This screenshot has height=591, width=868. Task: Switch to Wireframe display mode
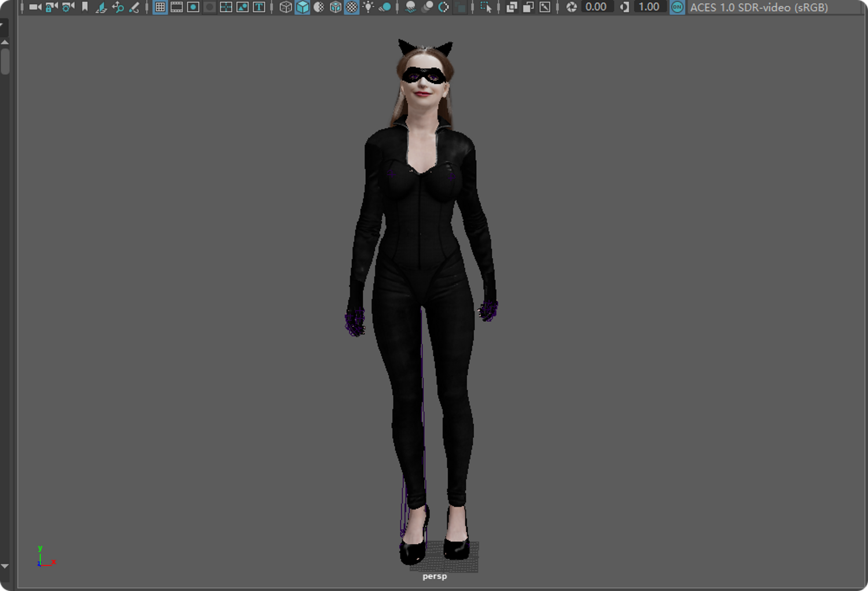(x=286, y=7)
